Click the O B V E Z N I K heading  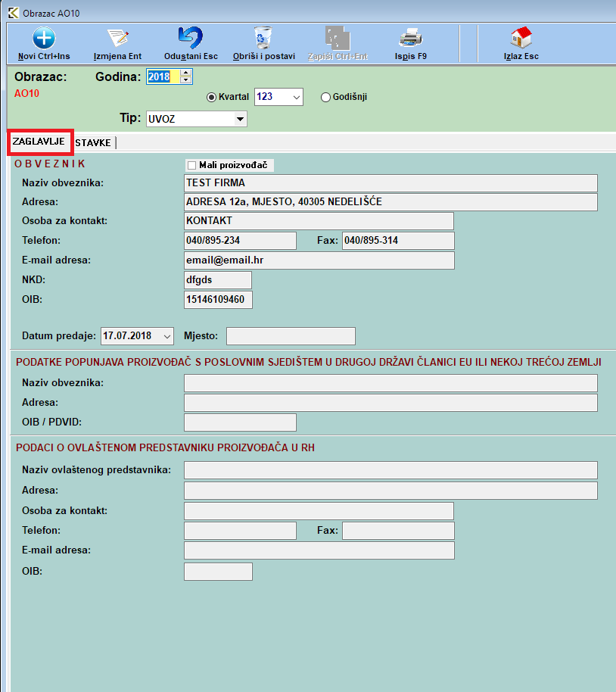pyautogui.click(x=49, y=164)
